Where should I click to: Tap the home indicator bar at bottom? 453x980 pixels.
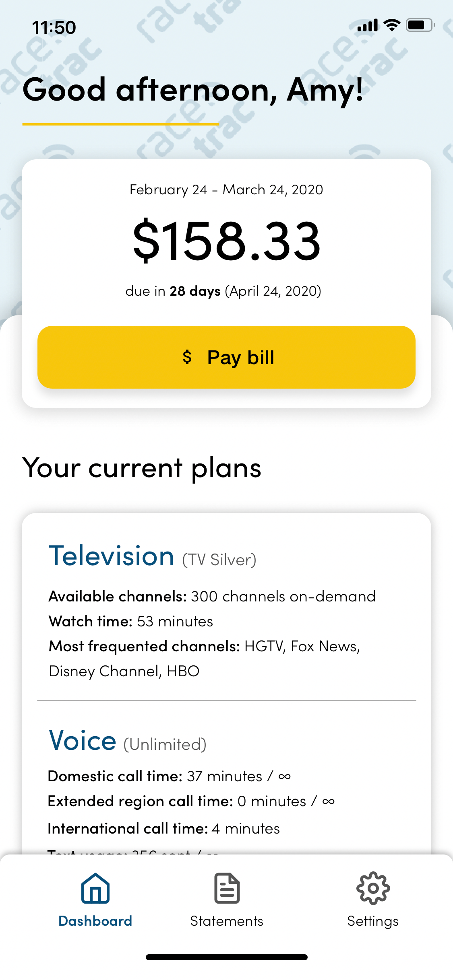click(x=227, y=957)
